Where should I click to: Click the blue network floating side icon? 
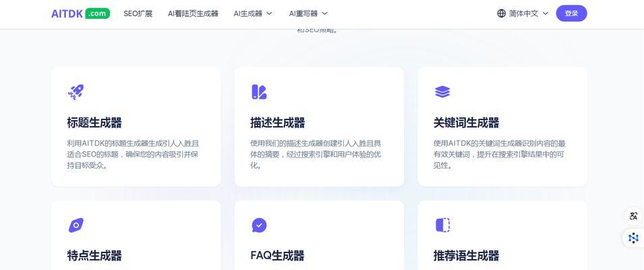pyautogui.click(x=634, y=238)
